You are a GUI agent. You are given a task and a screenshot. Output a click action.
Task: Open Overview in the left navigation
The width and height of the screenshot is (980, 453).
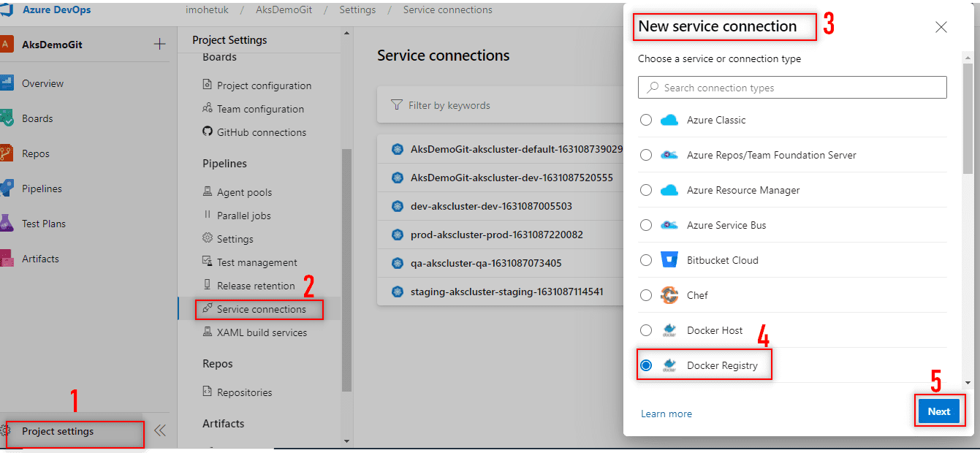point(42,83)
